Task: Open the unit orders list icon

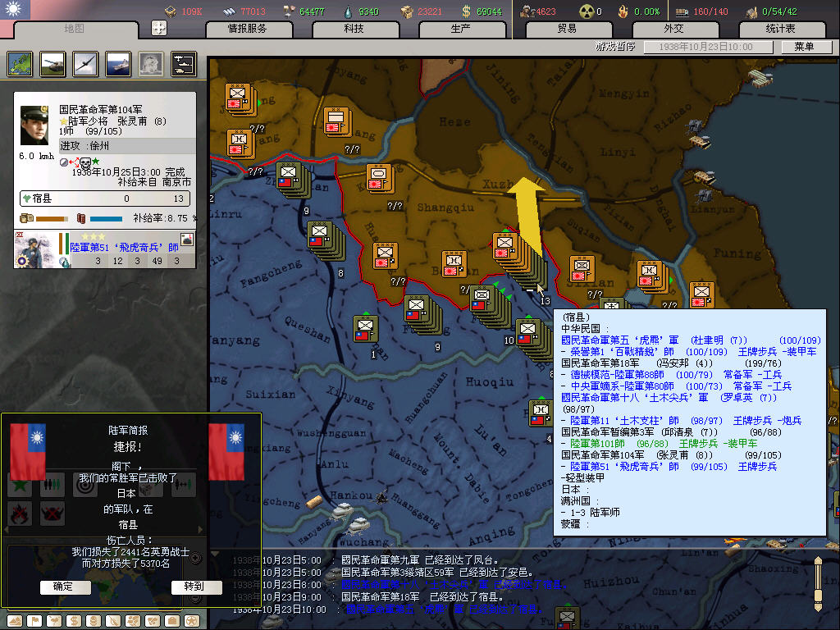Action: [x=183, y=64]
